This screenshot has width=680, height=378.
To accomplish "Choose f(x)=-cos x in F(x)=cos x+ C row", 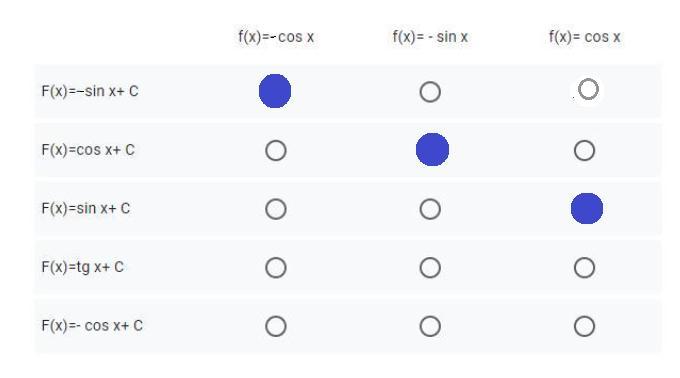I will pyautogui.click(x=276, y=150).
